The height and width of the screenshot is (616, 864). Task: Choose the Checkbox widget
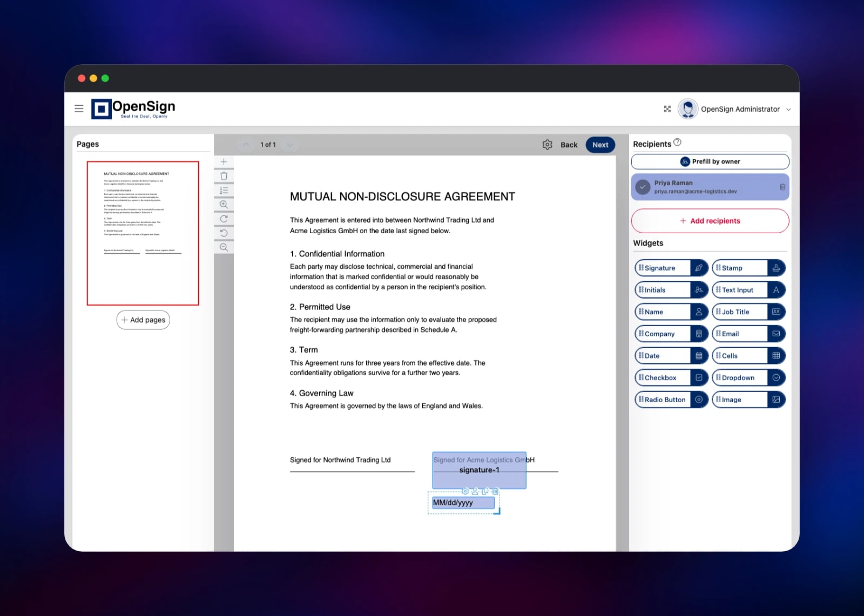tap(671, 377)
